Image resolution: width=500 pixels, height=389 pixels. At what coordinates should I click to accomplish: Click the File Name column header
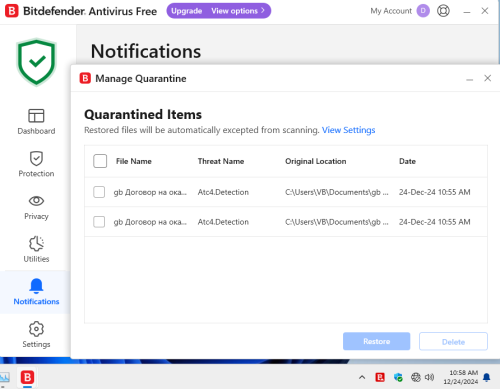tap(134, 161)
